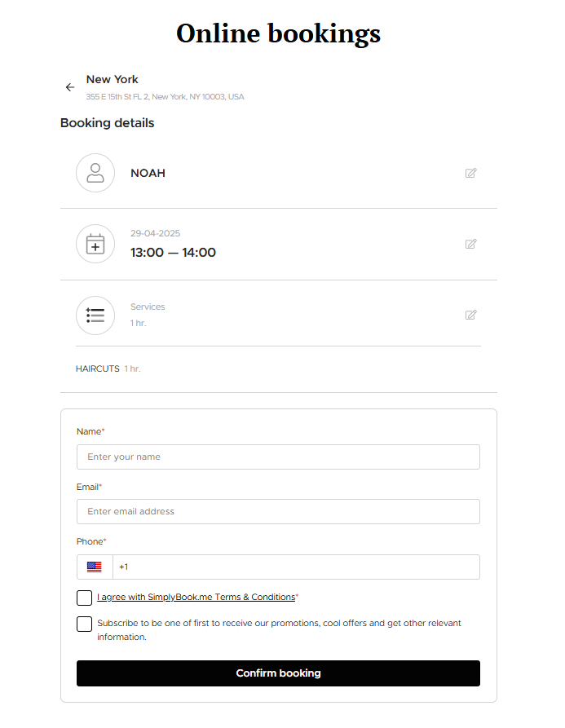The image size is (565, 728).
Task: Check the Subscribe to promotions box
Action: [x=84, y=624]
